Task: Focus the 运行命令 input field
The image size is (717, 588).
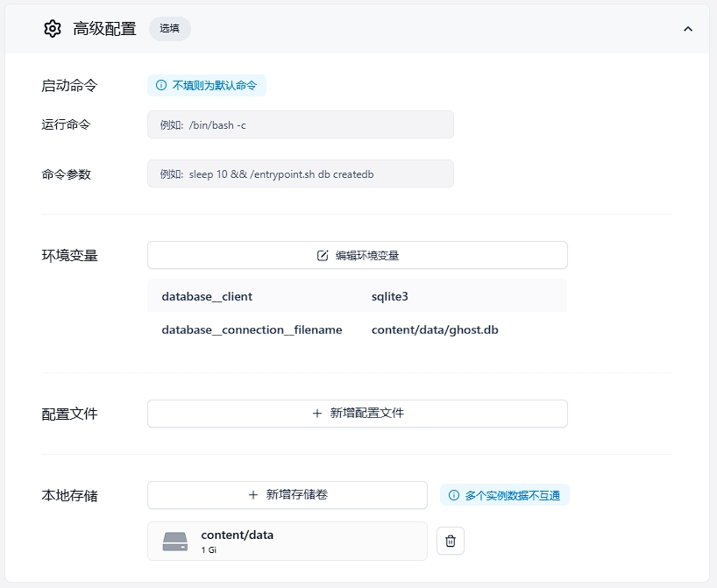Action: 300,124
